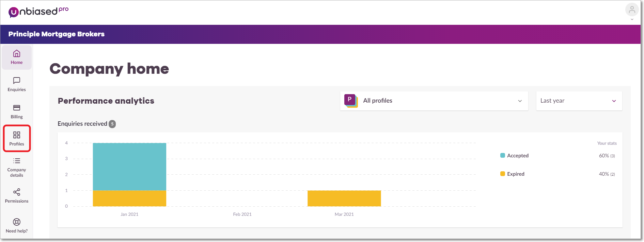Click the purple P profile stack icon
This screenshot has width=644, height=242.
click(x=351, y=101)
